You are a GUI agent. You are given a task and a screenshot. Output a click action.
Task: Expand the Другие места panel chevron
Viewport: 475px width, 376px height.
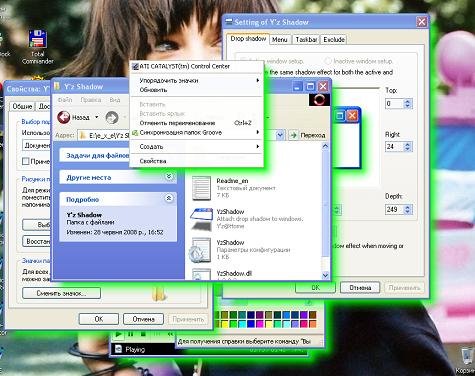pyautogui.click(x=169, y=176)
